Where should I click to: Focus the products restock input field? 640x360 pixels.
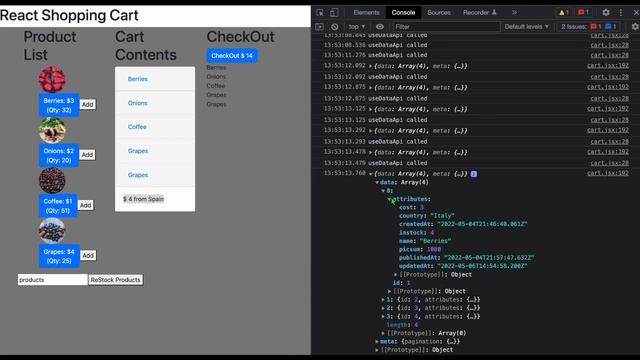pyautogui.click(x=53, y=280)
